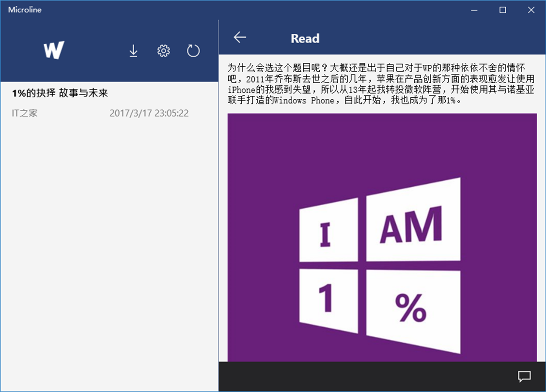Viewport: 546px width, 392px height.
Task: Click the purple "I AM 1%" image
Action: tap(382, 237)
